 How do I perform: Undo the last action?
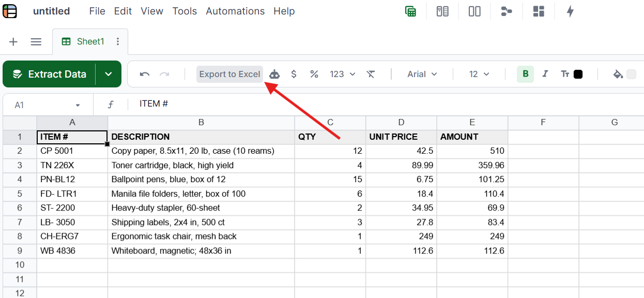(145, 74)
